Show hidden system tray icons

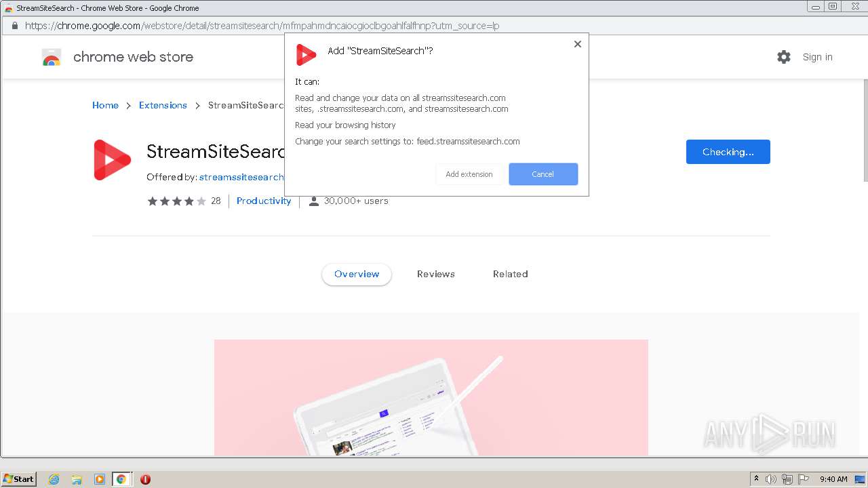(756, 479)
